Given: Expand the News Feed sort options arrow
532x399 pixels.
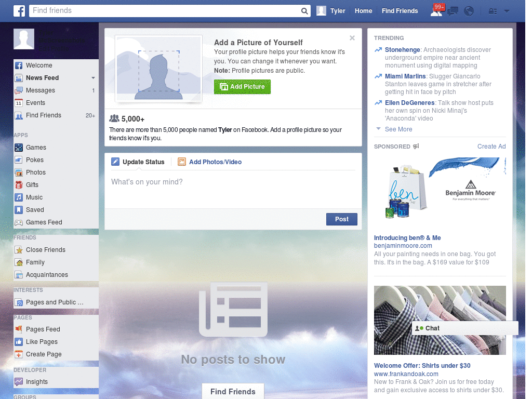Looking at the screenshot, I should pos(94,77).
